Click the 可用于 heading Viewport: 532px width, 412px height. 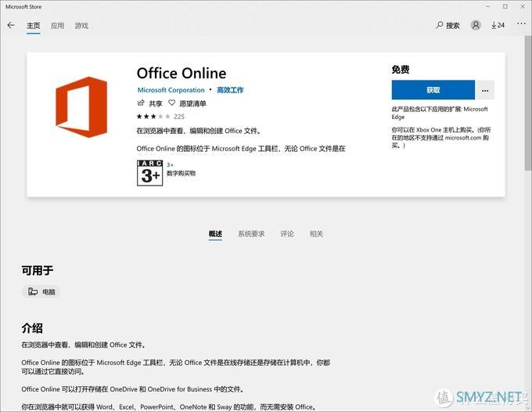tap(38, 270)
